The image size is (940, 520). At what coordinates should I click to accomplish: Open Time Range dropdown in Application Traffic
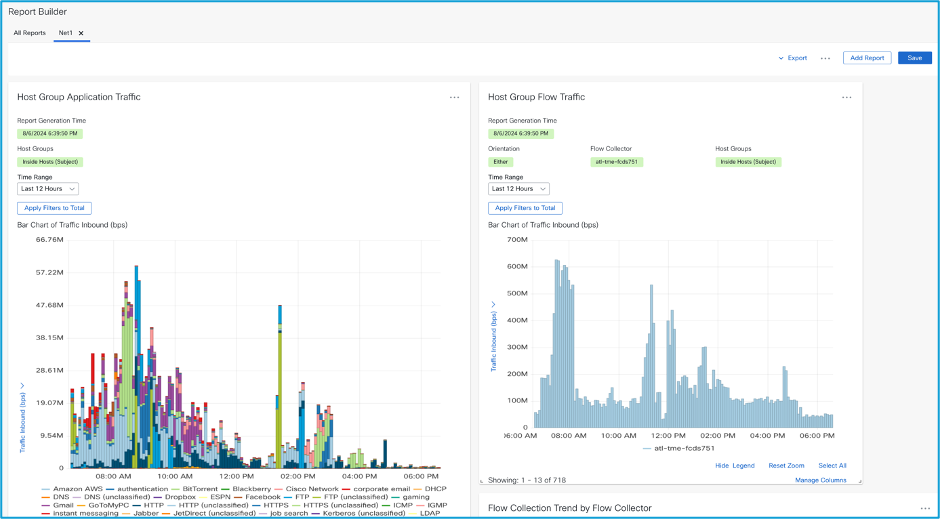coord(48,188)
